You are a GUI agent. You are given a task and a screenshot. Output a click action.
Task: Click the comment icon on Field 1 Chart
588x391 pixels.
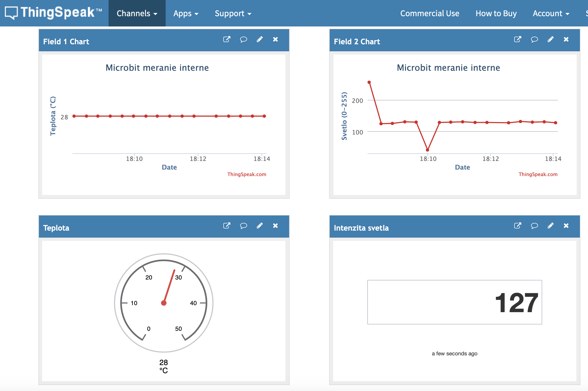click(243, 39)
